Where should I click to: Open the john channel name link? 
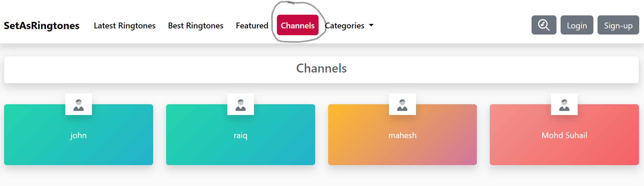78,135
